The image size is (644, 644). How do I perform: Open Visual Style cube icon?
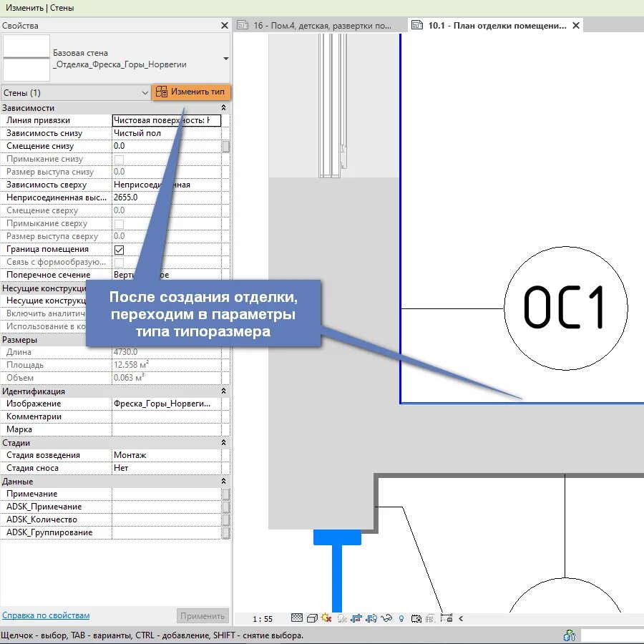[x=312, y=618]
